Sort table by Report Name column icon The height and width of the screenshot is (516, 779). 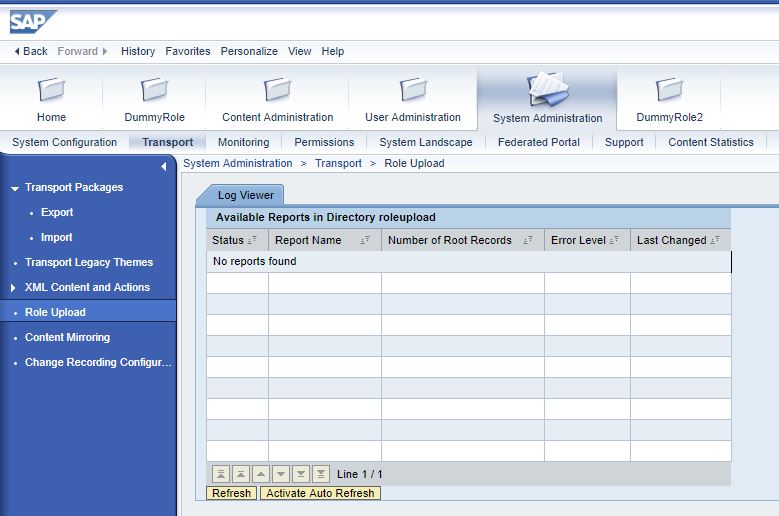365,240
